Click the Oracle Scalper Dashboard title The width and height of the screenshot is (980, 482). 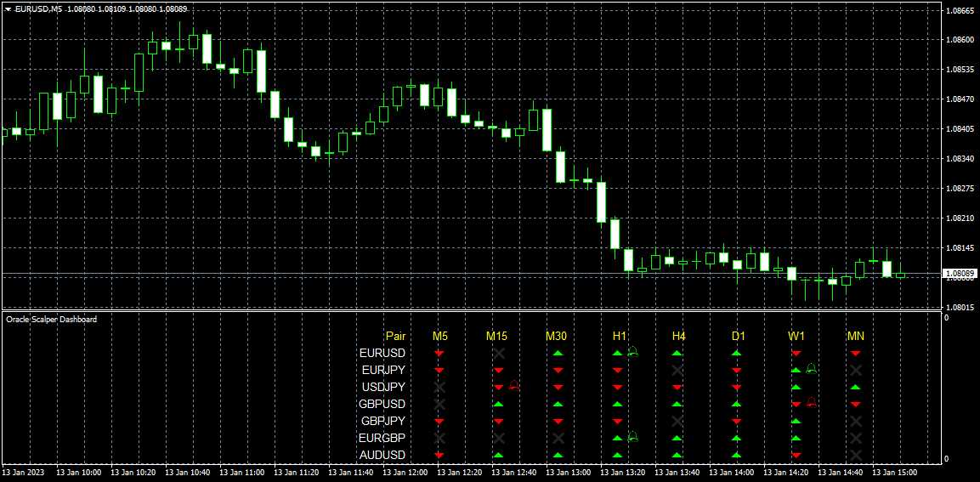(x=51, y=320)
